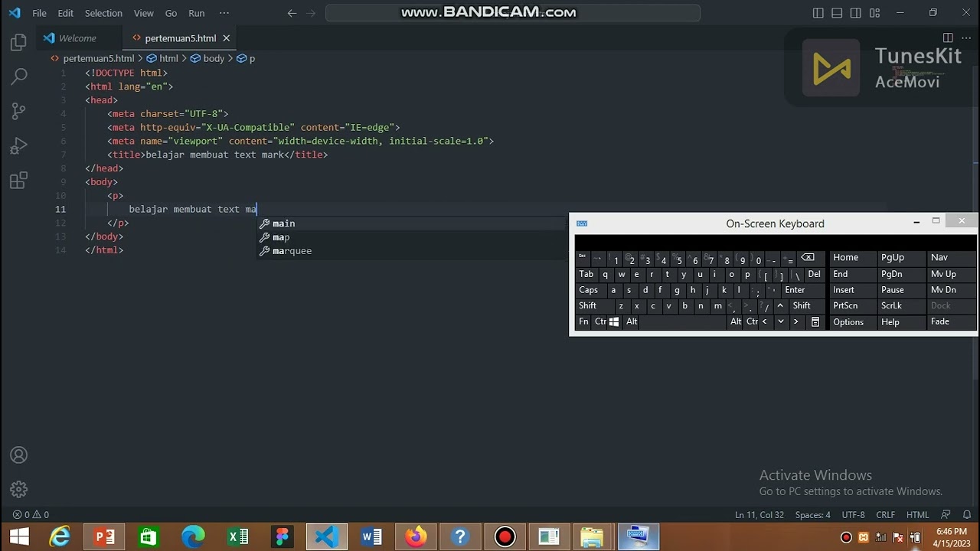Image resolution: width=980 pixels, height=551 pixels.
Task: Click the context menu key on On-Screen Keyboard
Action: [815, 322]
